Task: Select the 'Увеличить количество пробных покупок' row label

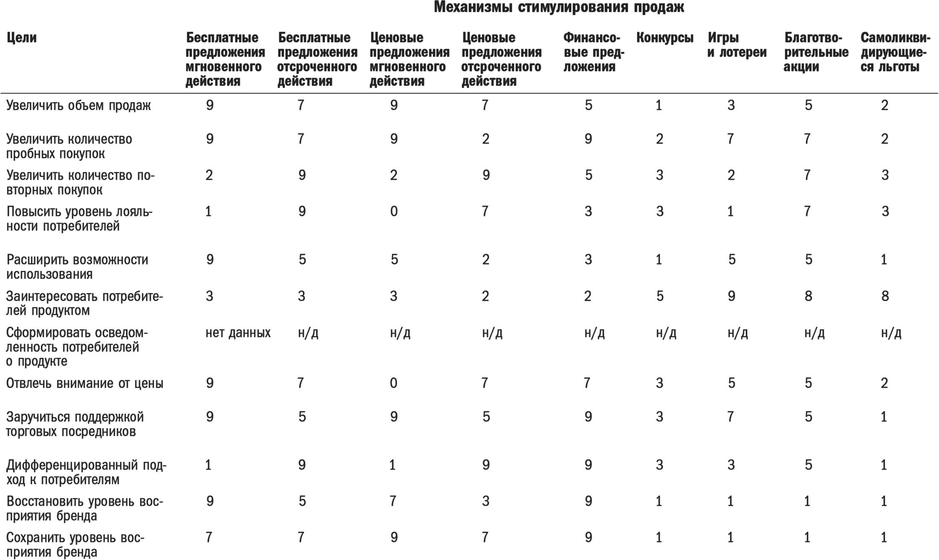Action: (x=69, y=147)
